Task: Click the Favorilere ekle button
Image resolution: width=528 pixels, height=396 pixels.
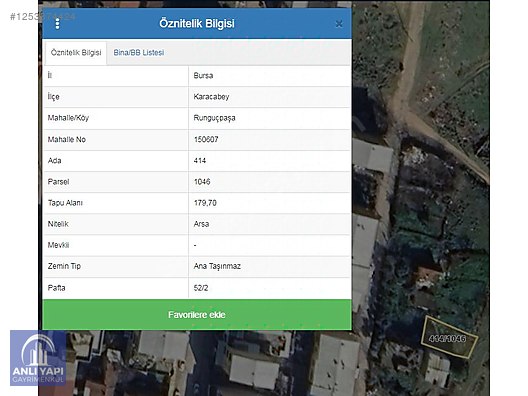Action: (197, 315)
